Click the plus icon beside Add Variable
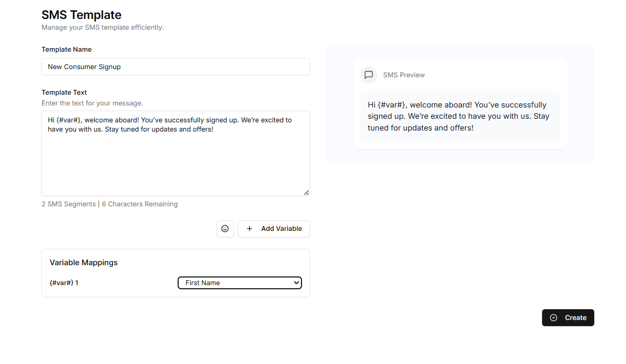 [249, 229]
